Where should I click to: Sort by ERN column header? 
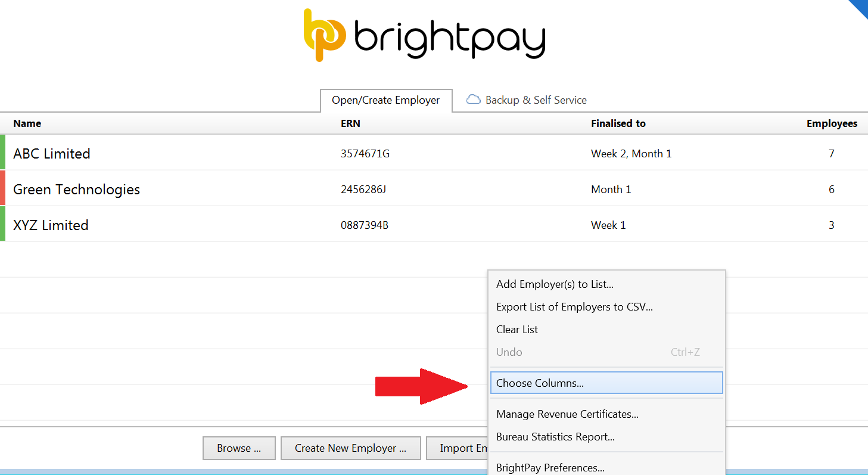(x=350, y=123)
